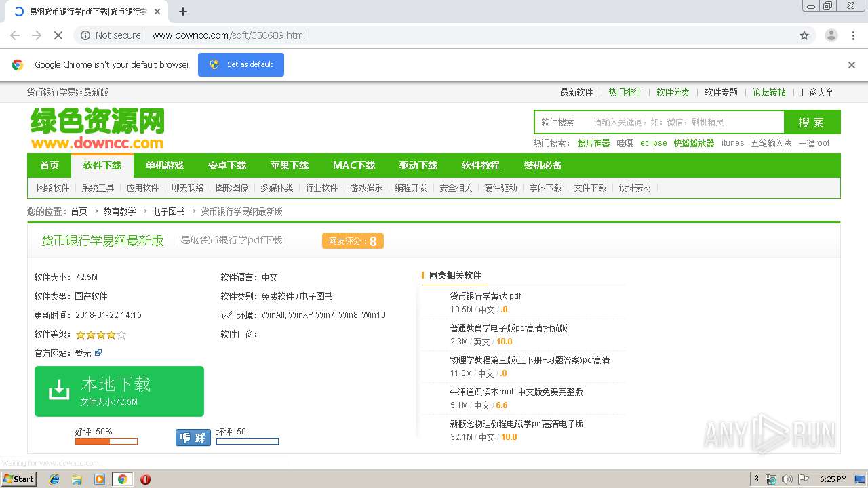Click the green 搜索 search button
Screen dimensions: 868x488
point(812,123)
